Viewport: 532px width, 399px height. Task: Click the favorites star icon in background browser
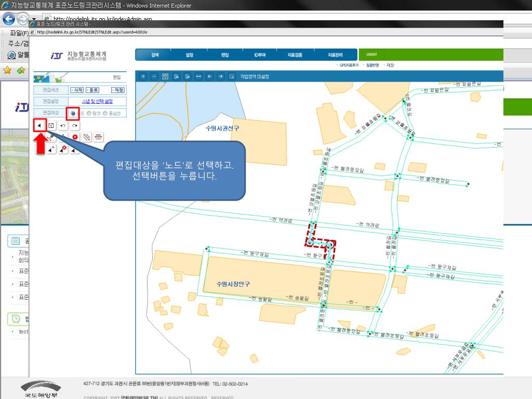[7, 70]
